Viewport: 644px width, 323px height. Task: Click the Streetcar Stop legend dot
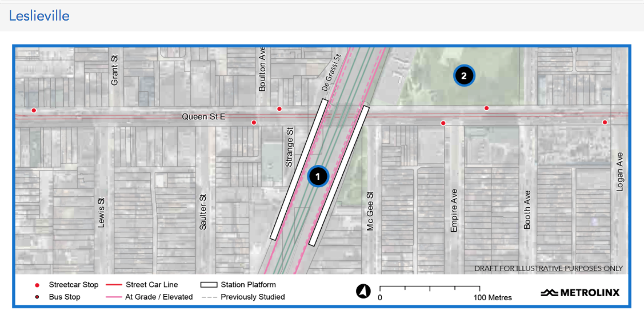point(37,285)
